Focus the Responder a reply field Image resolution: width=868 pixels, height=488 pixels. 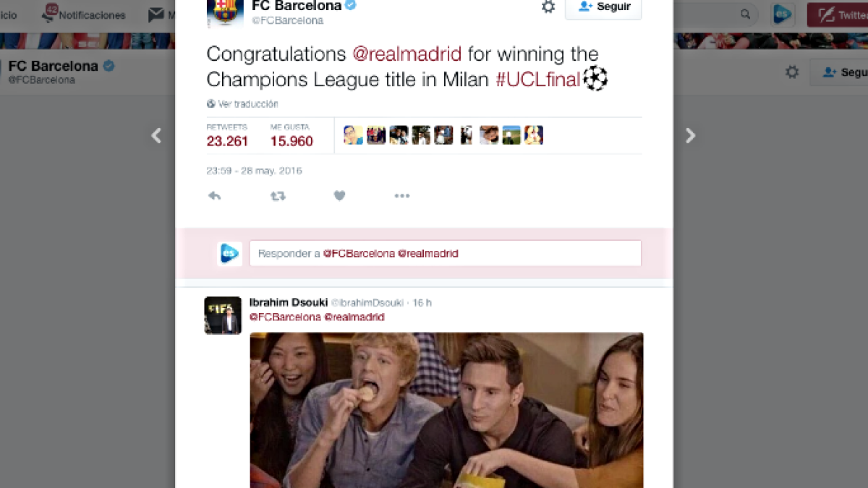point(446,254)
